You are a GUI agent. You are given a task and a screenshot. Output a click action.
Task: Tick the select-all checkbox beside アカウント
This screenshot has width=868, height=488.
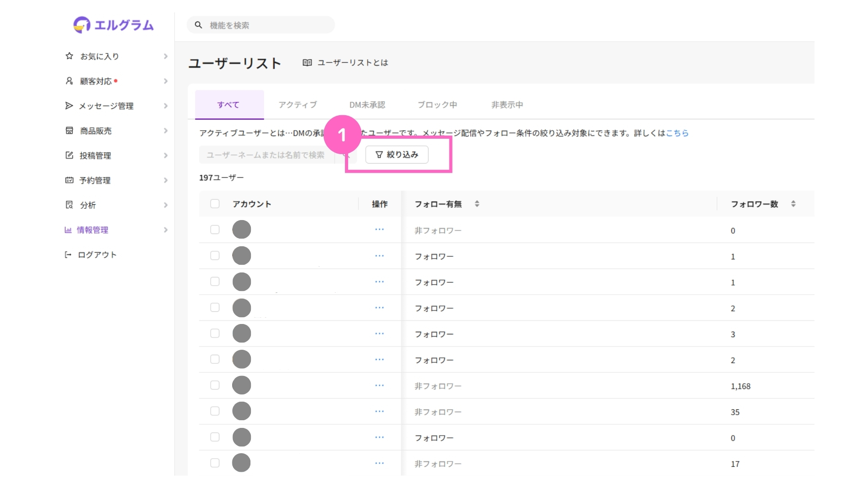pyautogui.click(x=215, y=204)
